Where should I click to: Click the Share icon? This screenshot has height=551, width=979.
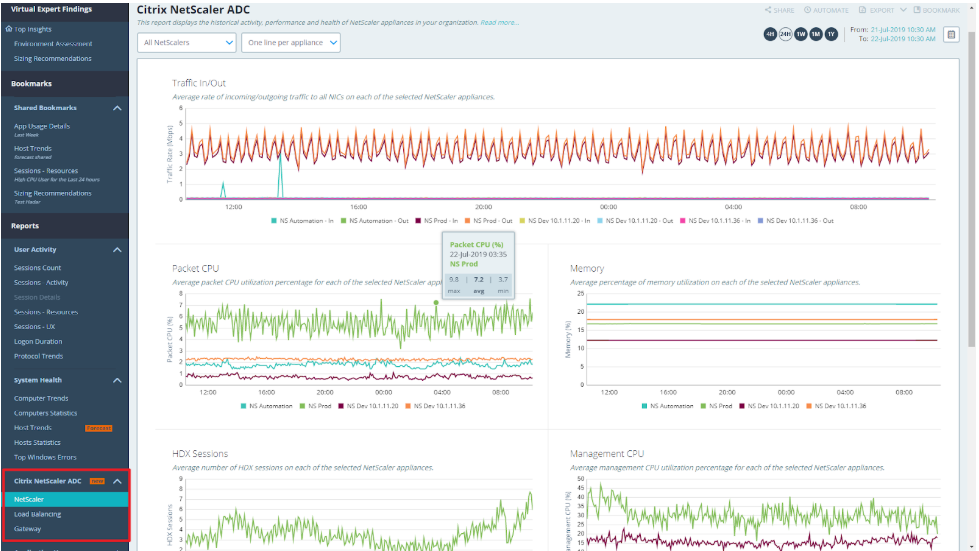(768, 10)
